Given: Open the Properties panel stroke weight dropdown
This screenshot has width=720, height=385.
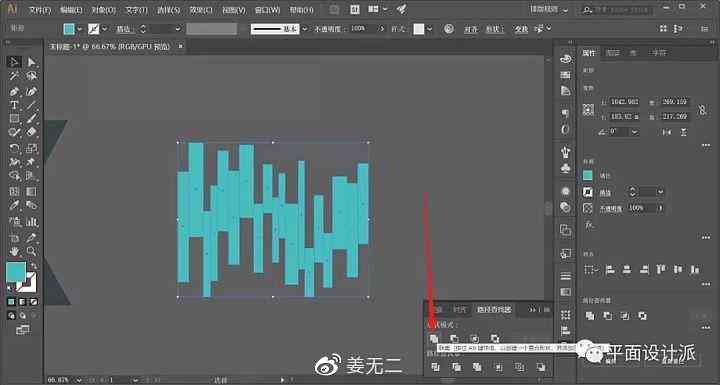Looking at the screenshot, I should [660, 192].
